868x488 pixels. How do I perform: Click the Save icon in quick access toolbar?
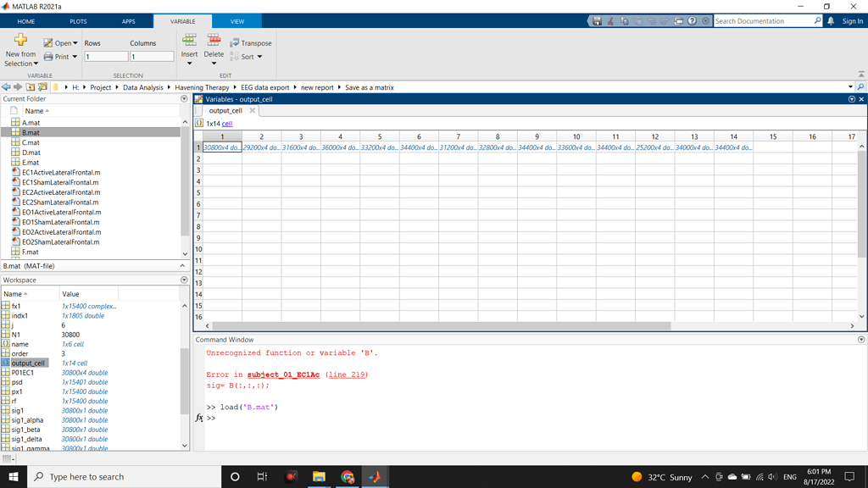[x=597, y=21]
